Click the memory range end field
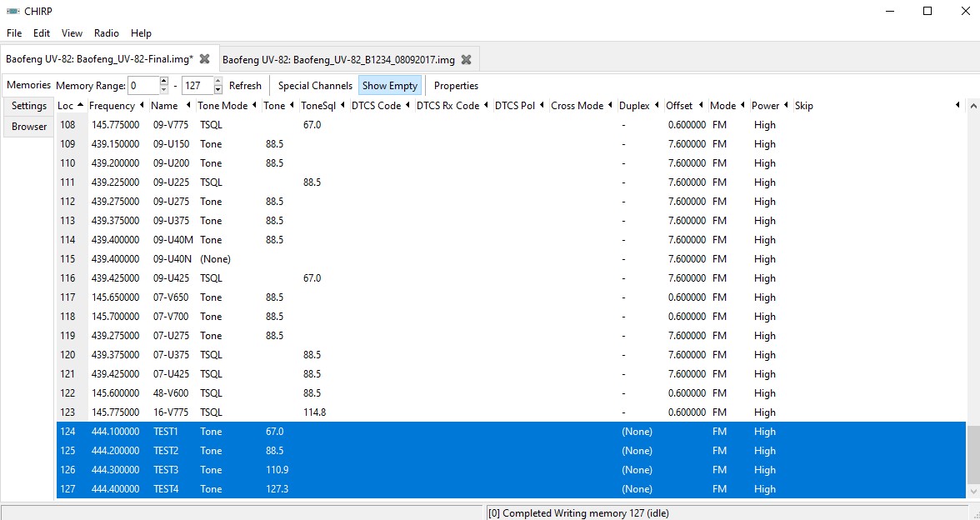Viewport: 980px width, 520px height. click(197, 86)
